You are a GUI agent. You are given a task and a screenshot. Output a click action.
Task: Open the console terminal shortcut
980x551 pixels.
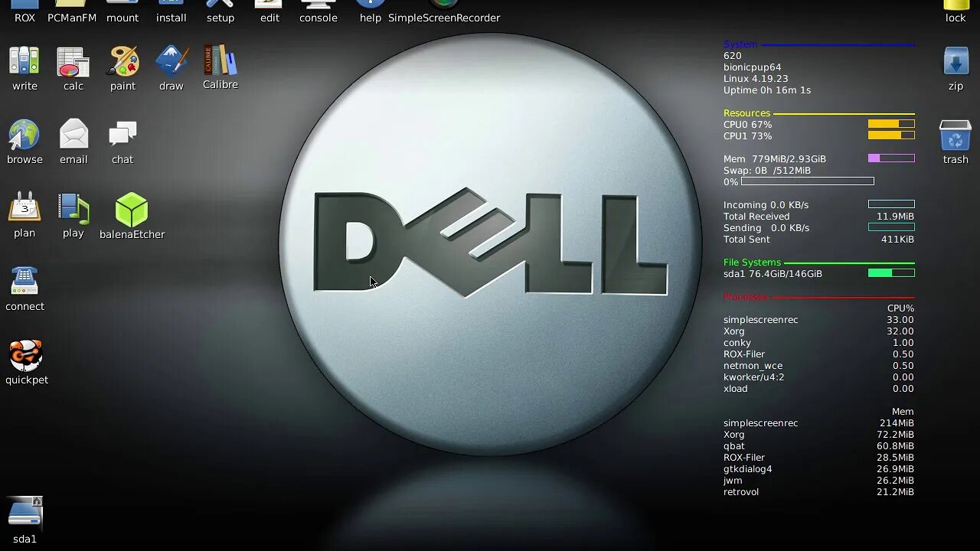coord(318,11)
